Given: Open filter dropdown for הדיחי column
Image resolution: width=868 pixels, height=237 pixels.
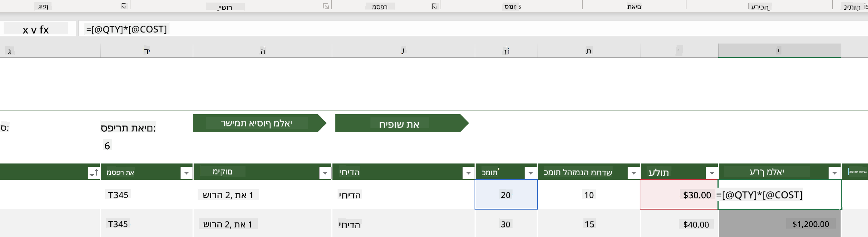Looking at the screenshot, I should point(468,173).
